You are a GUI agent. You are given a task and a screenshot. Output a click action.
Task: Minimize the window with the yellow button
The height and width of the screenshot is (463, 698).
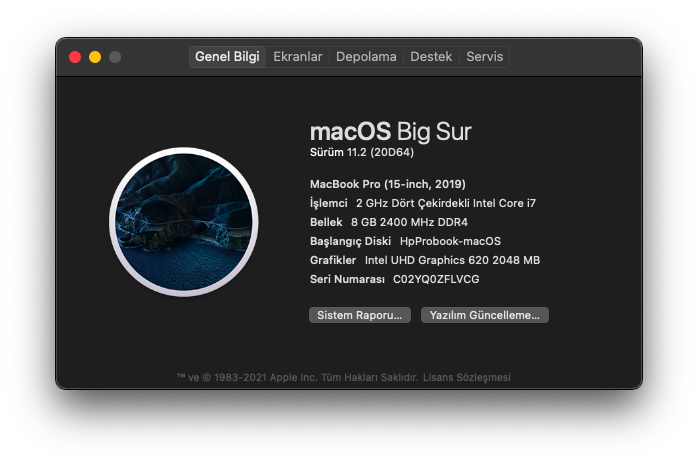[95, 57]
